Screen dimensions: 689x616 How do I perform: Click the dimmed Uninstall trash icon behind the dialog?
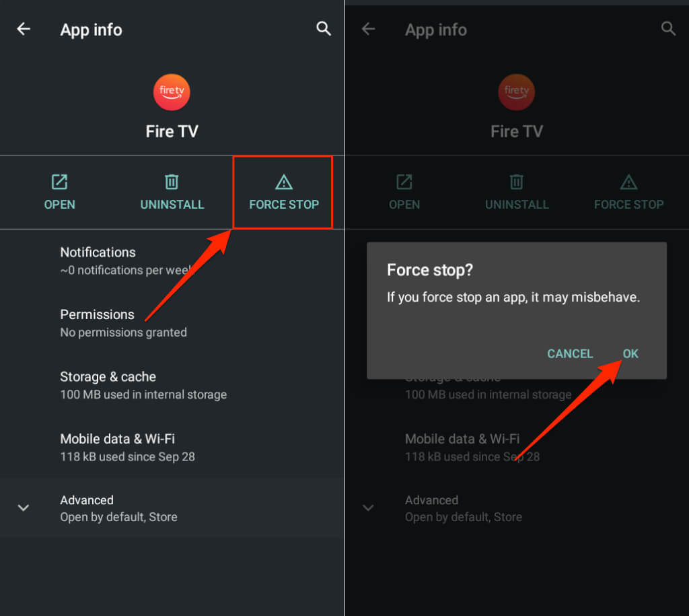(x=516, y=182)
